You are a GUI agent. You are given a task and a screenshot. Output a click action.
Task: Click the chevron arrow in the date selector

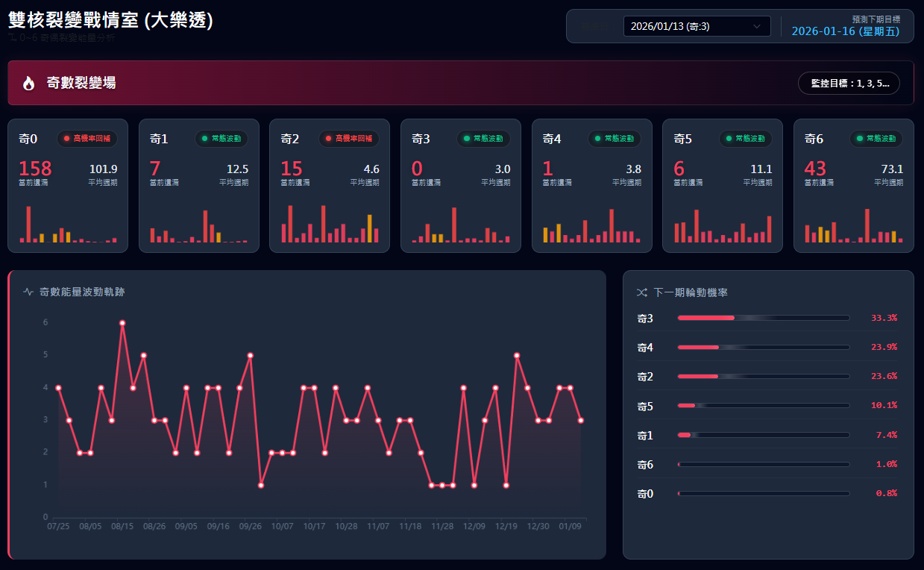tap(758, 27)
